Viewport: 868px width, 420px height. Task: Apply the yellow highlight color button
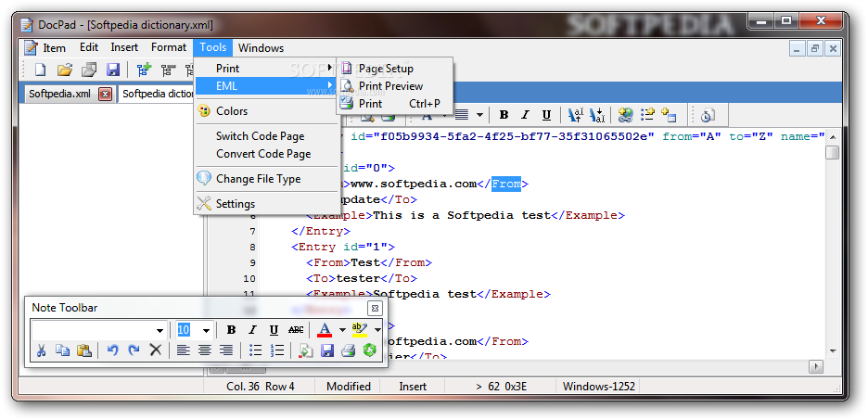[360, 330]
